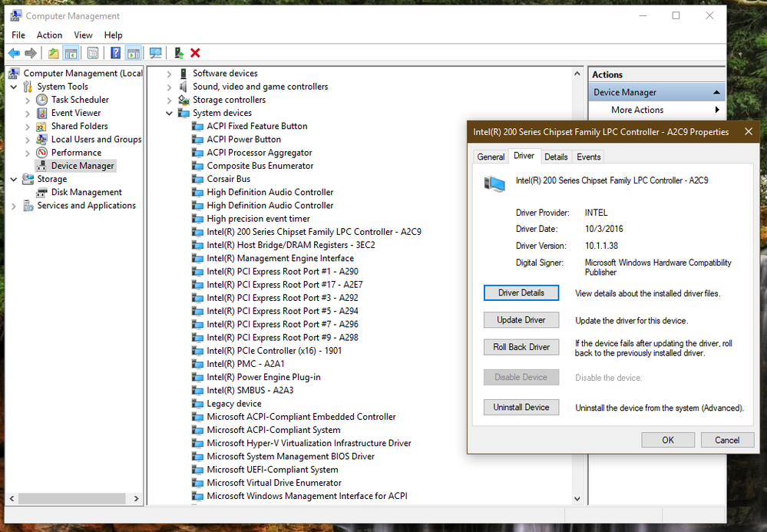
Task: Click the Shared Folders icon in the tree
Action: point(41,126)
